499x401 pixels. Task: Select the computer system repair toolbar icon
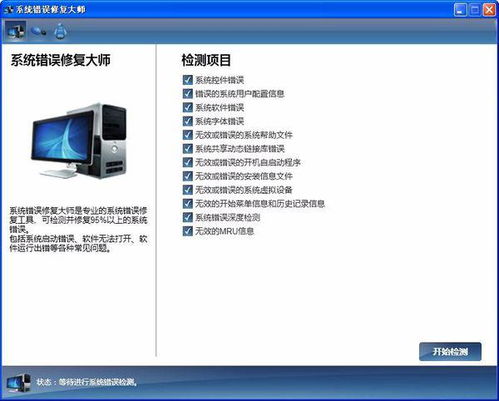click(x=15, y=32)
